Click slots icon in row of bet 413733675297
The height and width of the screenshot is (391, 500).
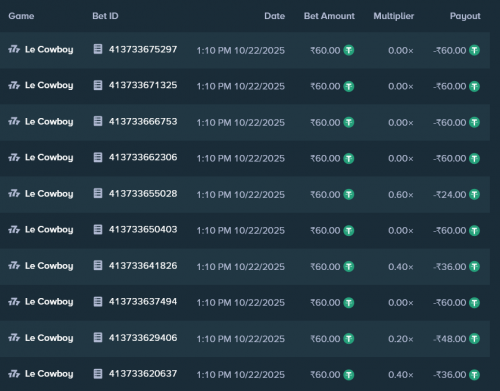pyautogui.click(x=14, y=50)
